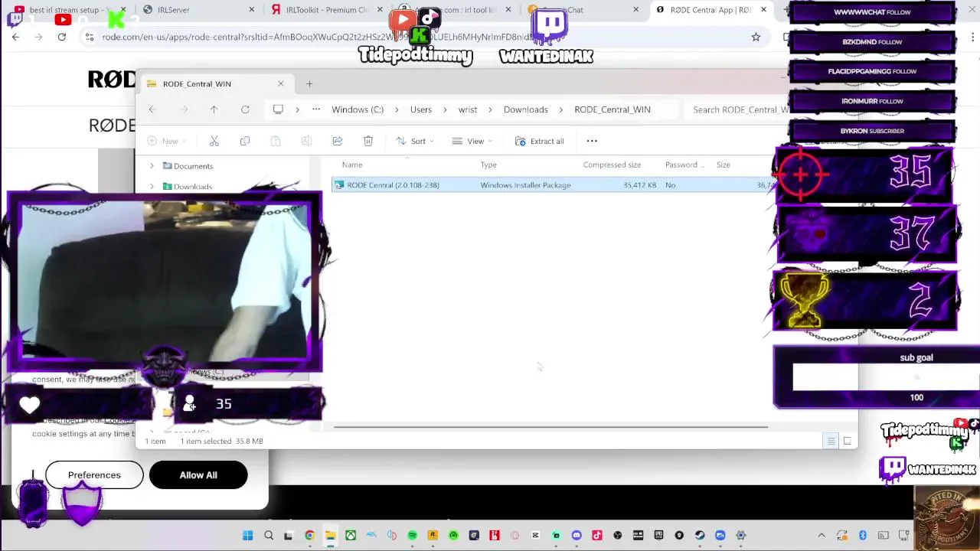This screenshot has height=551, width=980.
Task: Navigate to wrist breadcrumb
Action: pyautogui.click(x=468, y=109)
